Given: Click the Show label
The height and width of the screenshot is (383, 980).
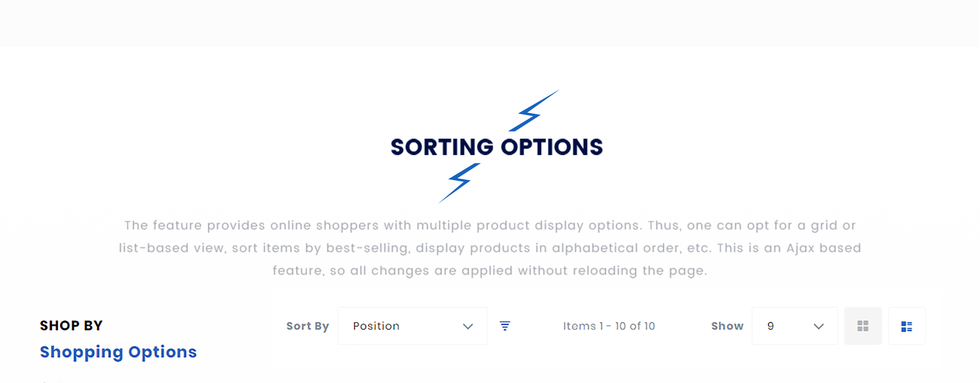Looking at the screenshot, I should 727,326.
